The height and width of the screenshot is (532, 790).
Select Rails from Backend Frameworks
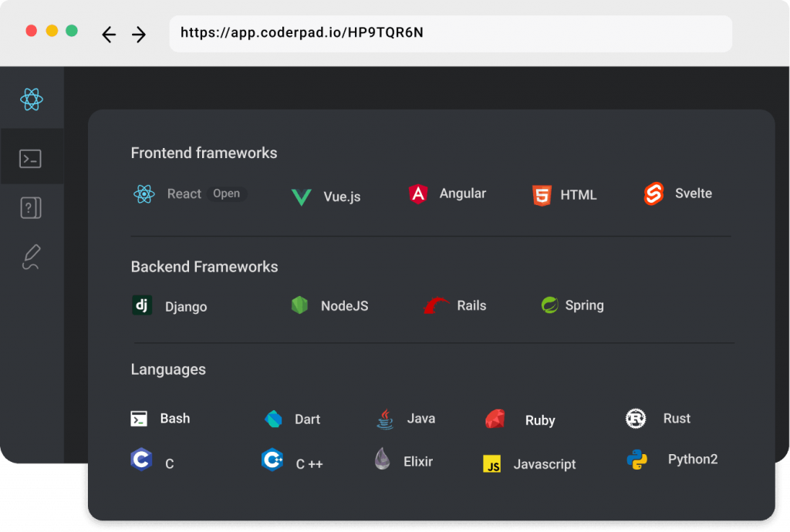click(x=455, y=306)
